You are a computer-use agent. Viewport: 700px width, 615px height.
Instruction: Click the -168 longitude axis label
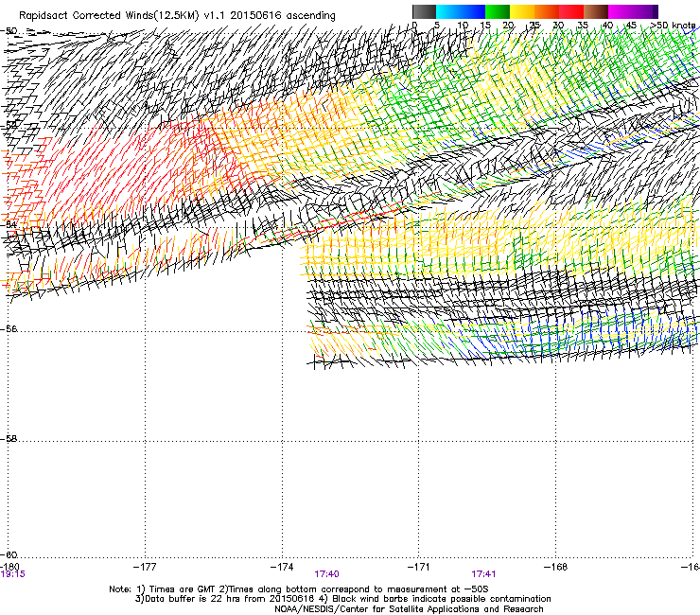tap(556, 567)
